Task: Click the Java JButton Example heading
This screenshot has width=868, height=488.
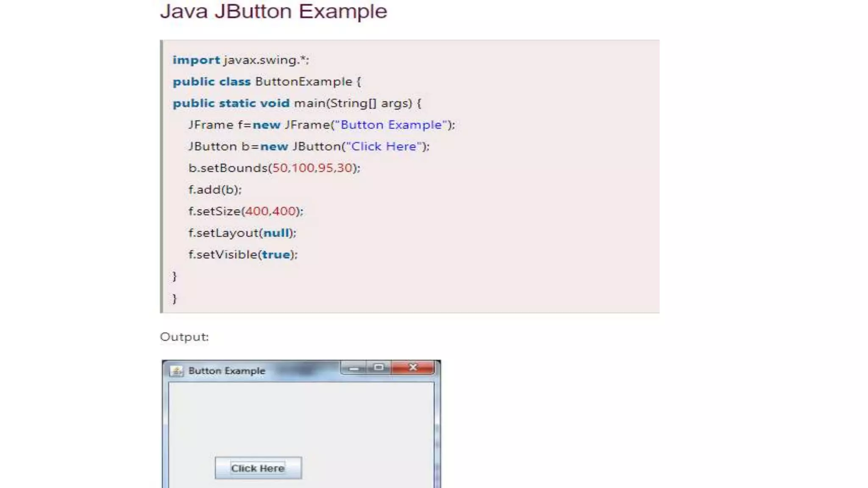Action: [x=273, y=11]
